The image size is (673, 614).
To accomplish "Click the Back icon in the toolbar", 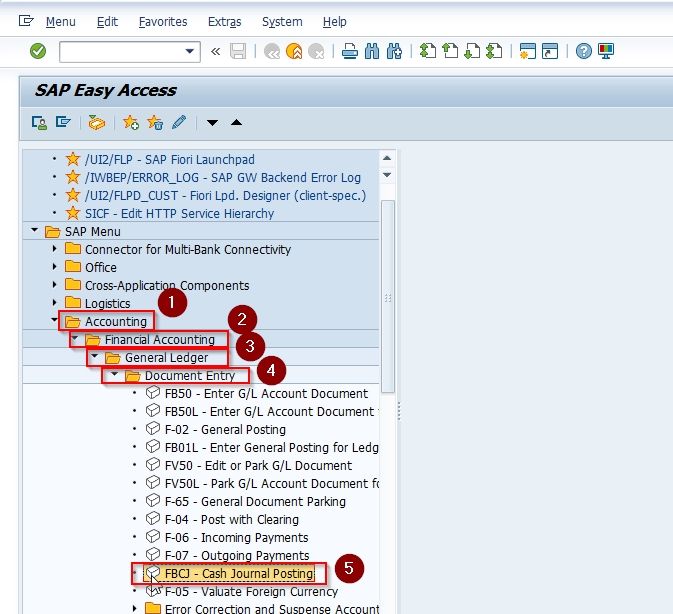I will tap(272, 51).
